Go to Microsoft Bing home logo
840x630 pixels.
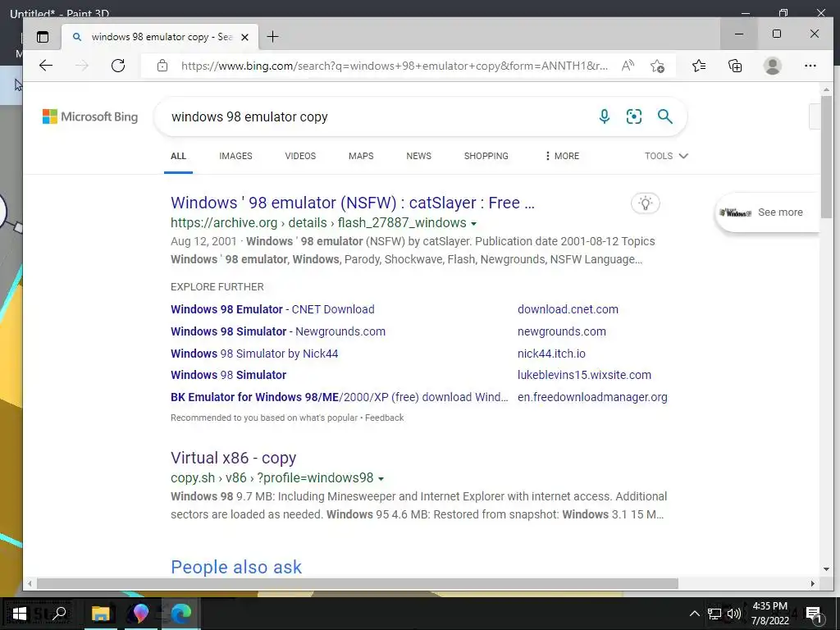pyautogui.click(x=90, y=116)
